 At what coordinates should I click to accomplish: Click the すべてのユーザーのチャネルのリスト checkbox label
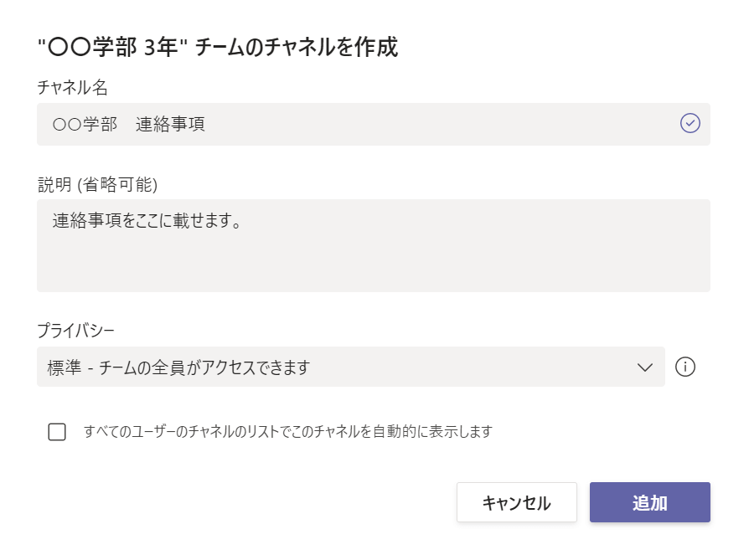click(x=287, y=432)
